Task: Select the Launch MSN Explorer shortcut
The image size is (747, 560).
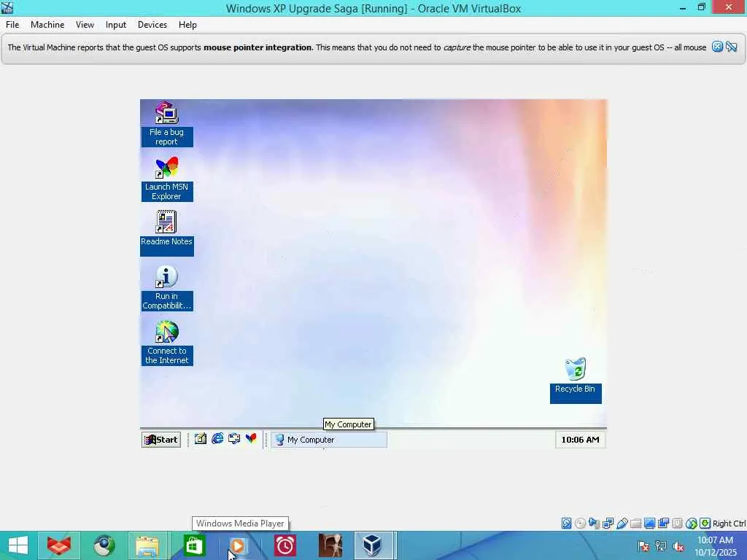Action: pyautogui.click(x=166, y=178)
